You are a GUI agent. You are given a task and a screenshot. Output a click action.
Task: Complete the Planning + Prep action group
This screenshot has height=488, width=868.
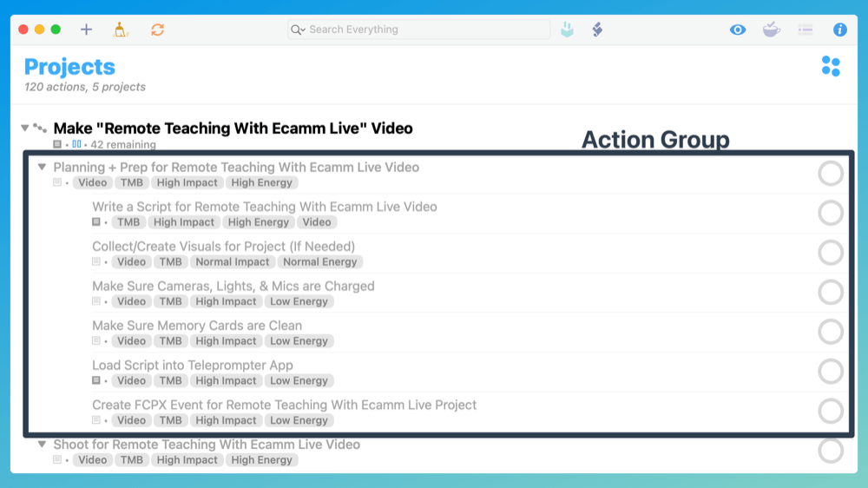point(831,174)
